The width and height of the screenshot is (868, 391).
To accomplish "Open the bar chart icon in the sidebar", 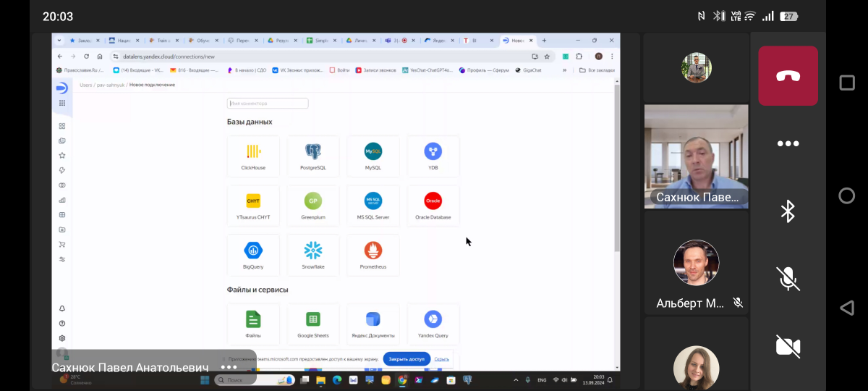I will pos(62,200).
